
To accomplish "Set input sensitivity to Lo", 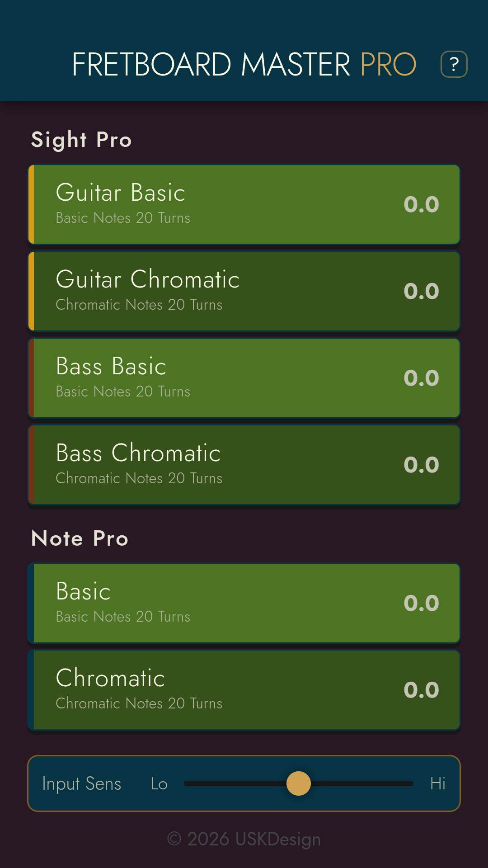I will pyautogui.click(x=159, y=783).
